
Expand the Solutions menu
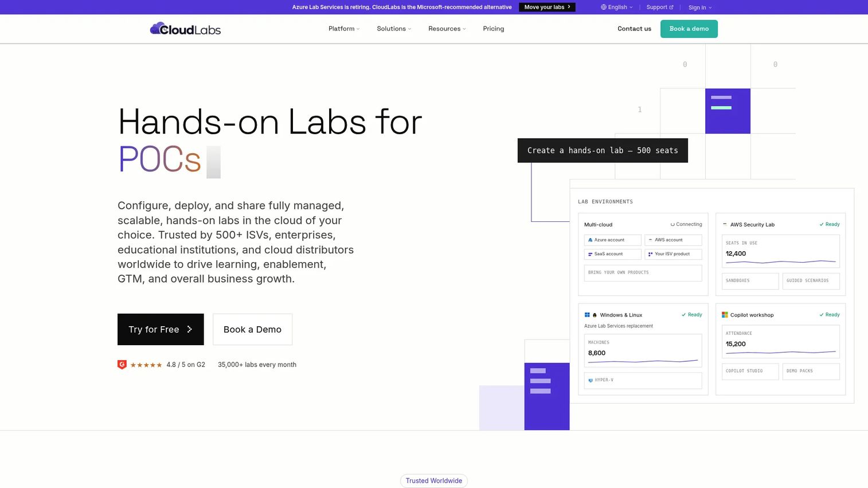click(394, 29)
